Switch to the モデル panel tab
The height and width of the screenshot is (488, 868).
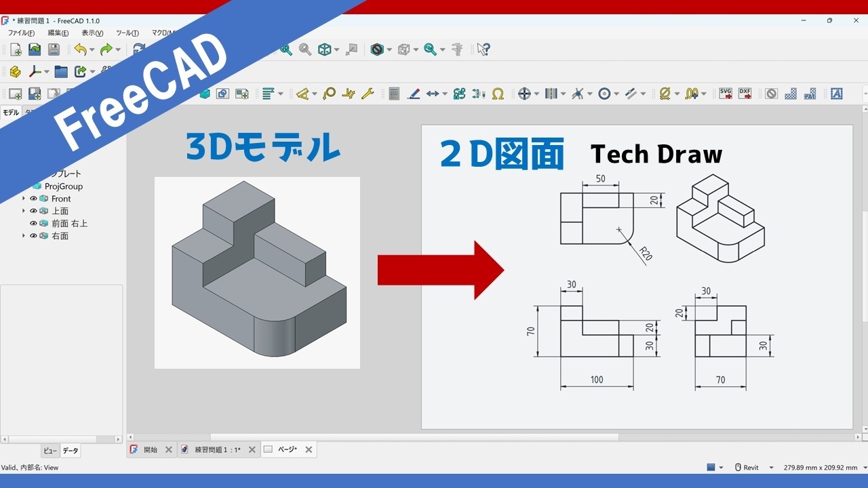point(11,113)
